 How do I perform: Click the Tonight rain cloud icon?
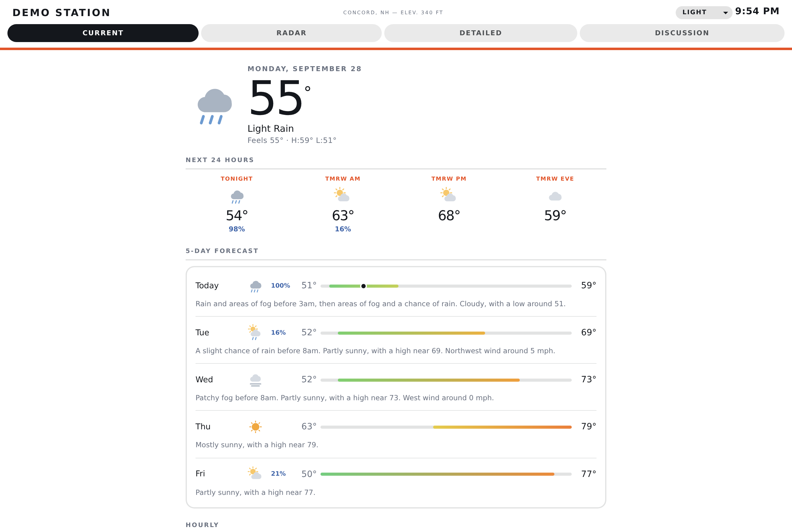(237, 197)
